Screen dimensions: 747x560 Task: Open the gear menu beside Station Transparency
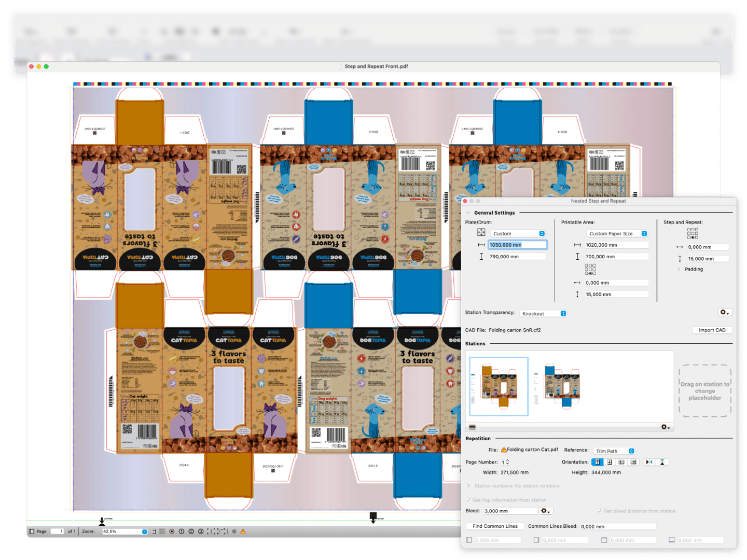click(725, 312)
